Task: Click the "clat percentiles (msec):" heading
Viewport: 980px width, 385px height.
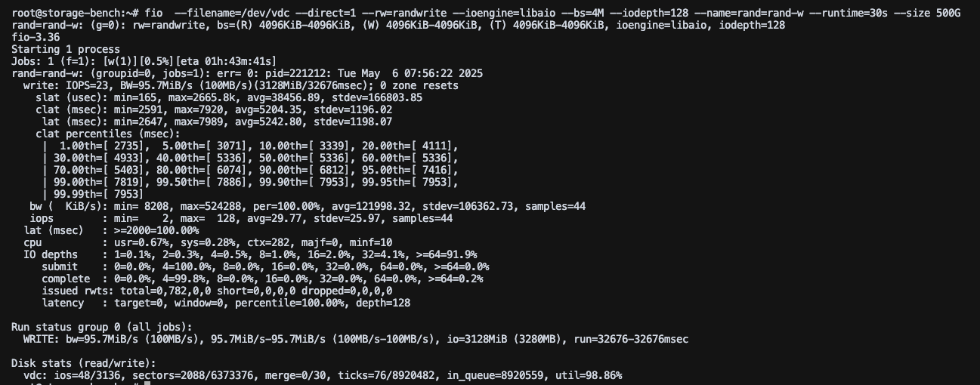Action: 108,134
